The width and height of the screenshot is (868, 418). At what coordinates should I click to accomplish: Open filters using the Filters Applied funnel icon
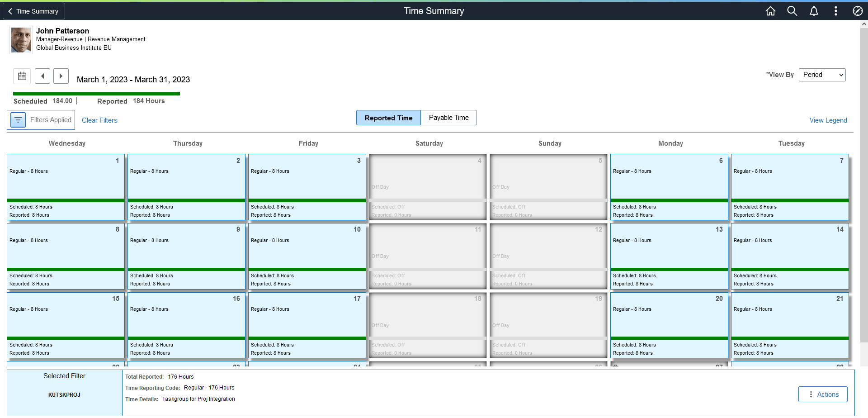18,120
